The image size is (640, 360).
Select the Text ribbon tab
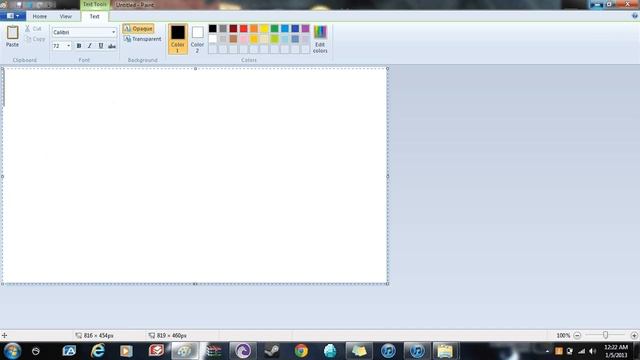[94, 16]
